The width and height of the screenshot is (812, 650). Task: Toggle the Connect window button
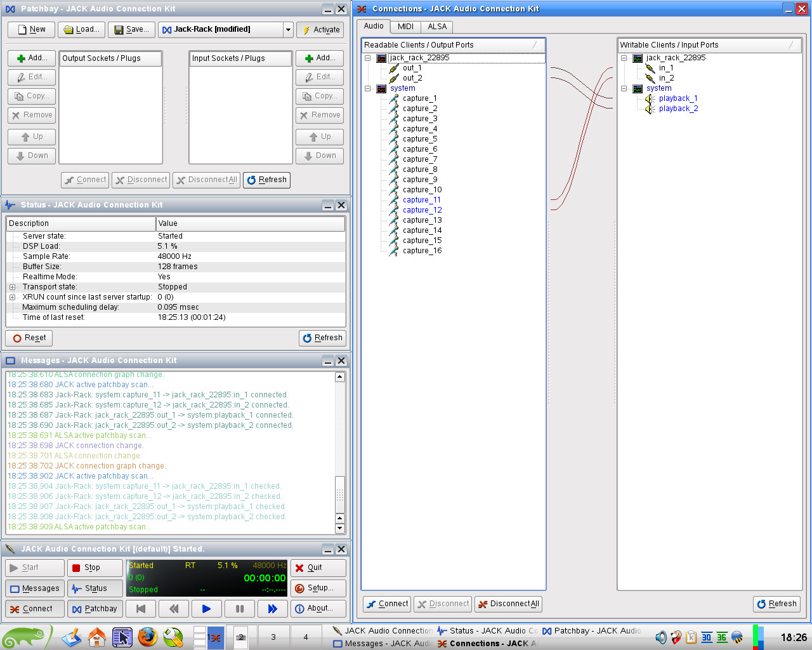pos(35,609)
